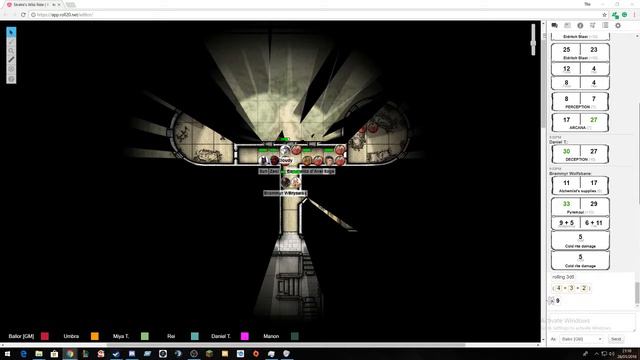Screen dimensions: 640x360
Task: Click the Bailor [GM] player name
Action: pyautogui.click(x=21, y=336)
